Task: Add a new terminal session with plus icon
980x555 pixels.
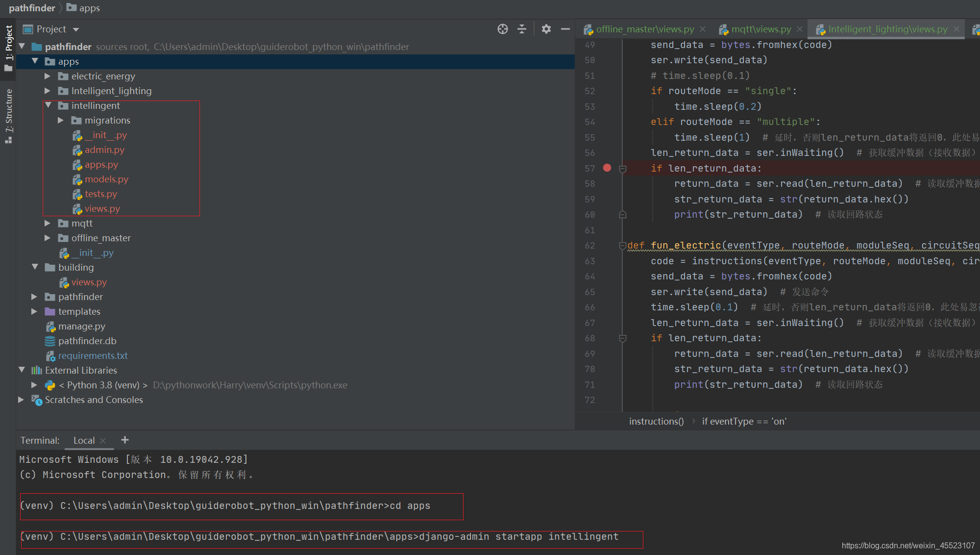Action: pos(125,440)
